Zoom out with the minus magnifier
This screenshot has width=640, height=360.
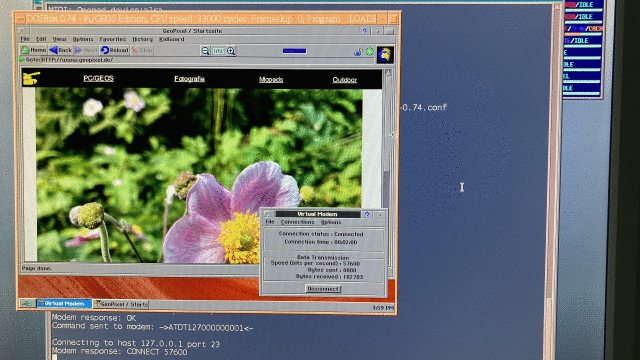point(205,51)
